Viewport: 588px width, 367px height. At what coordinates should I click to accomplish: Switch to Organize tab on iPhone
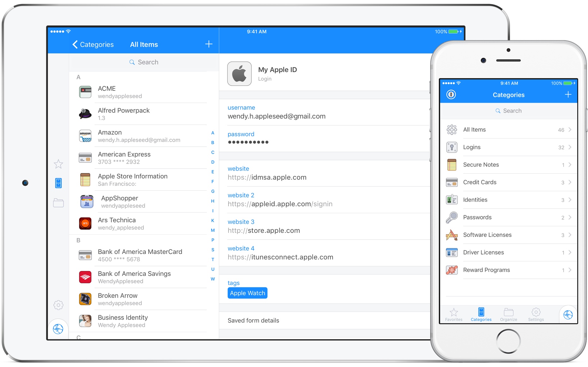pos(509,315)
